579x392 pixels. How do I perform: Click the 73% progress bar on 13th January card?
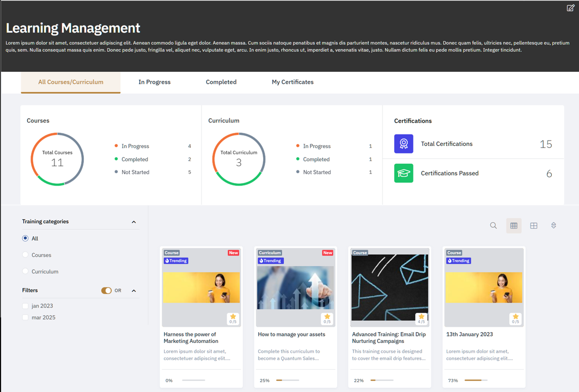(x=476, y=380)
